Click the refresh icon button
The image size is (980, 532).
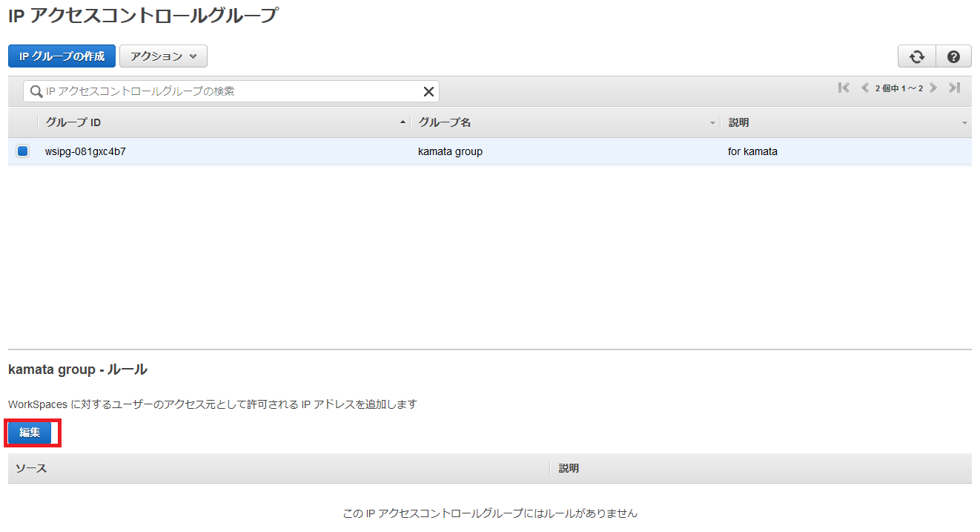click(x=917, y=56)
